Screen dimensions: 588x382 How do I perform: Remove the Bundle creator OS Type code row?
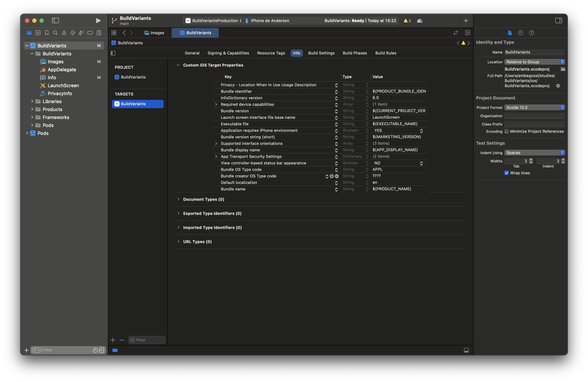point(337,176)
